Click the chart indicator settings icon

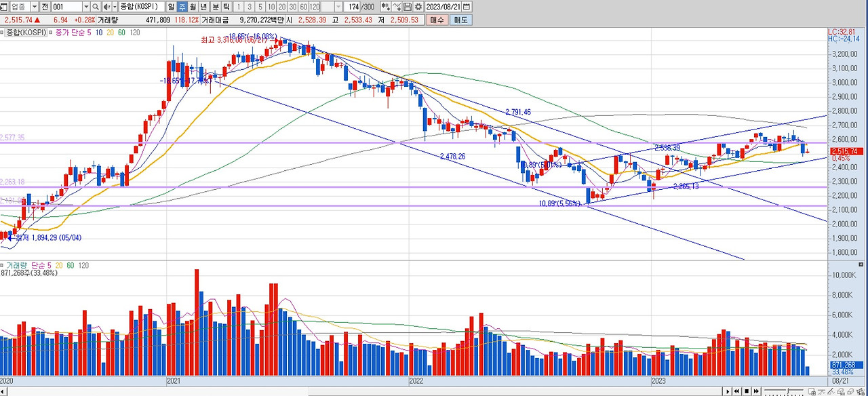pos(384,7)
